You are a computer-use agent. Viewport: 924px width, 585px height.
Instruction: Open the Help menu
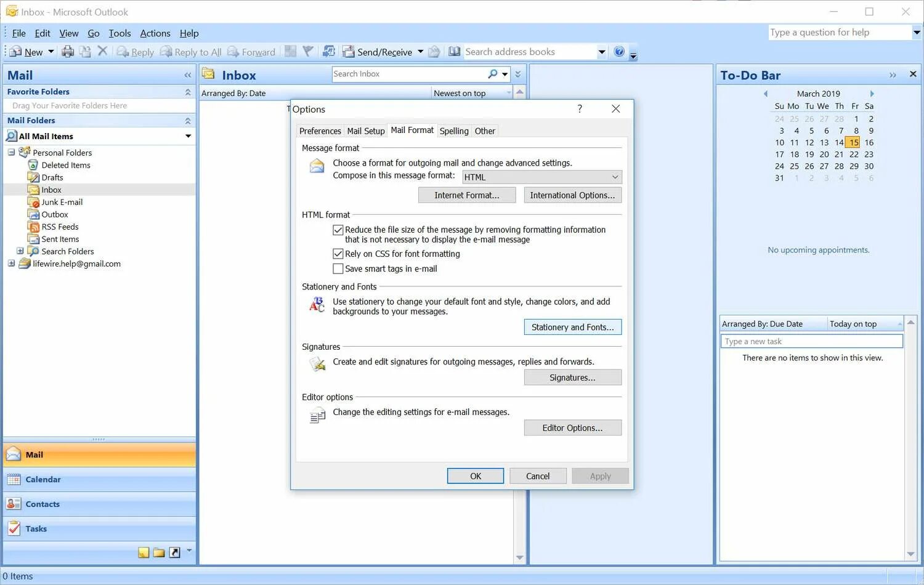coord(189,33)
